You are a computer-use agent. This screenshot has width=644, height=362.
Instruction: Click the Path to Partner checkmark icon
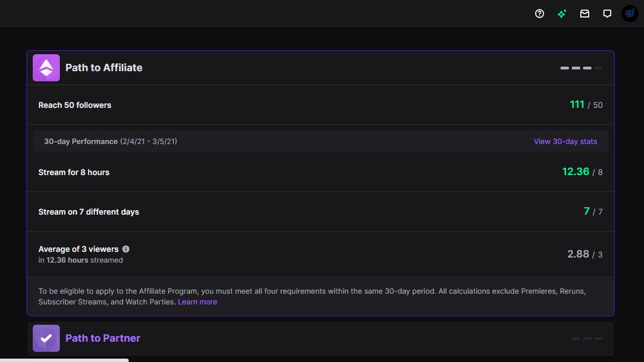point(46,338)
